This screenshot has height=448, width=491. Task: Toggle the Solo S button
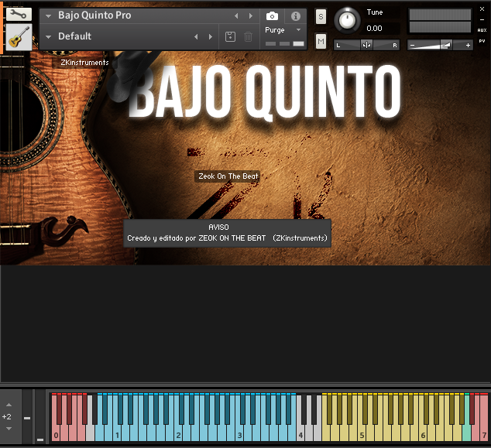point(321,16)
